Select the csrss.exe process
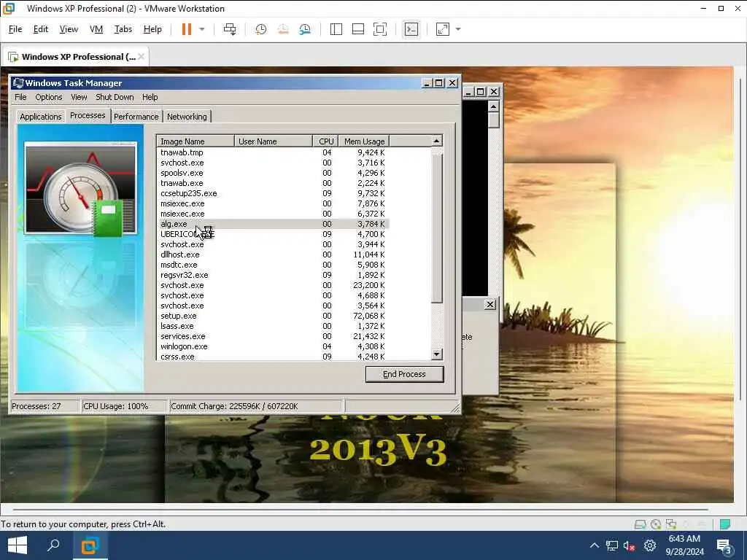 click(273, 357)
